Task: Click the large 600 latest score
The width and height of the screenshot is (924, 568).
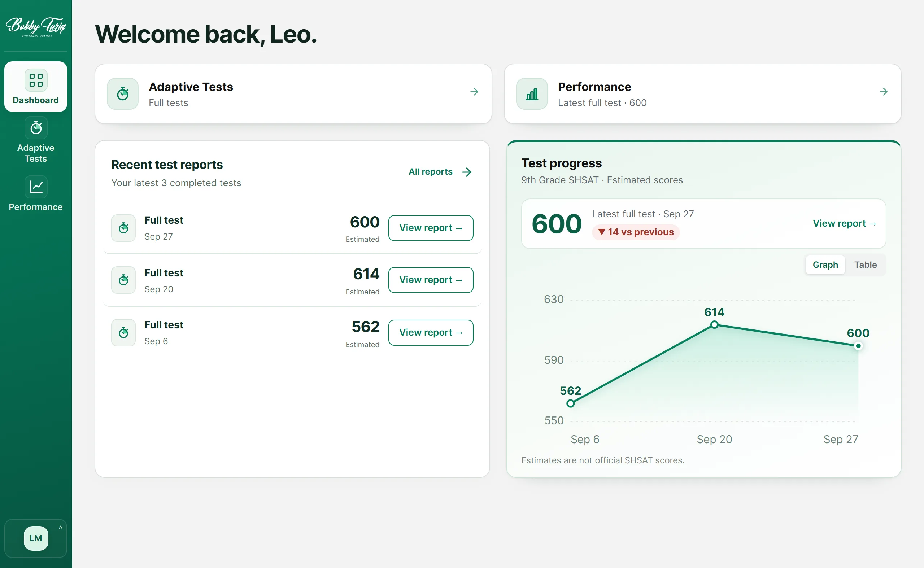Action: click(557, 224)
